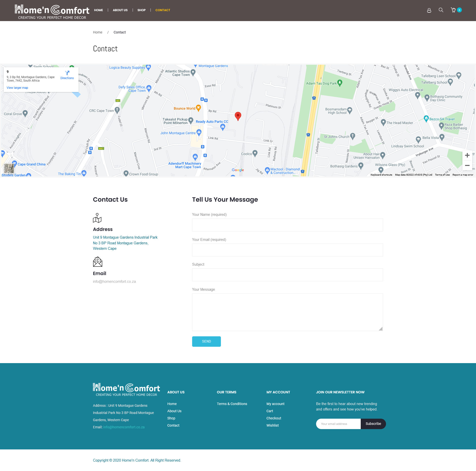Image resolution: width=476 pixels, height=471 pixels.
Task: Focus the newsletter email address field
Action: [x=338, y=424]
